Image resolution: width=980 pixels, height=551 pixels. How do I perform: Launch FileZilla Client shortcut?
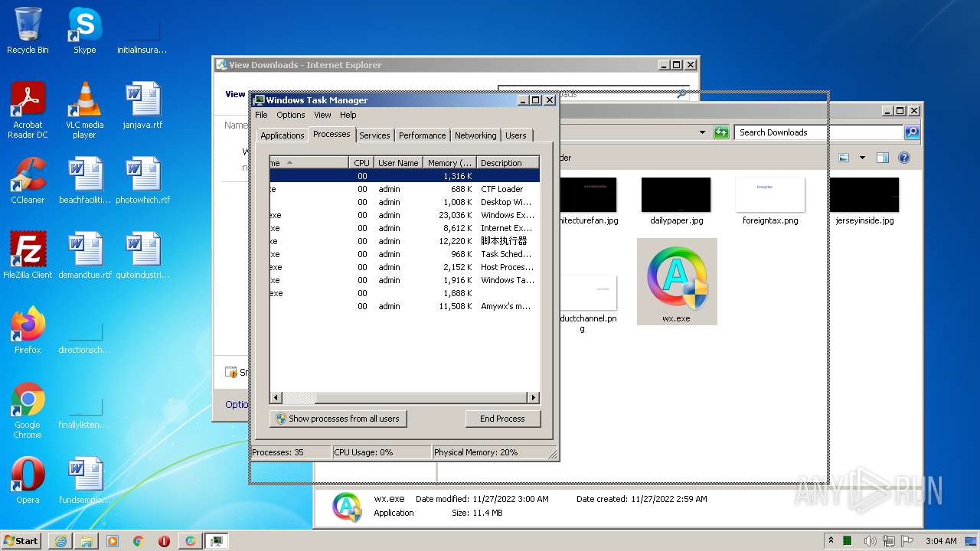pyautogui.click(x=28, y=255)
